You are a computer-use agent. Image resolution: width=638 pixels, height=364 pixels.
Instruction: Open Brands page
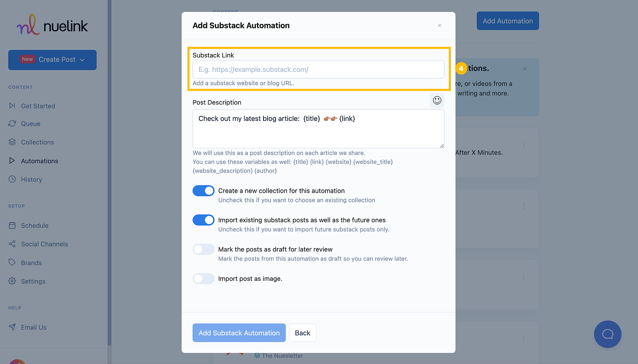tap(31, 263)
